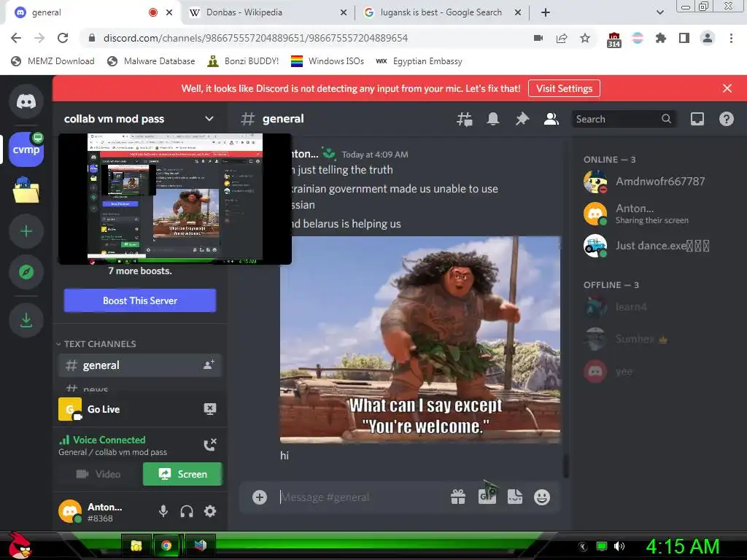Image resolution: width=747 pixels, height=560 pixels.
Task: Click the plus attach button in message bar
Action: pos(260,497)
